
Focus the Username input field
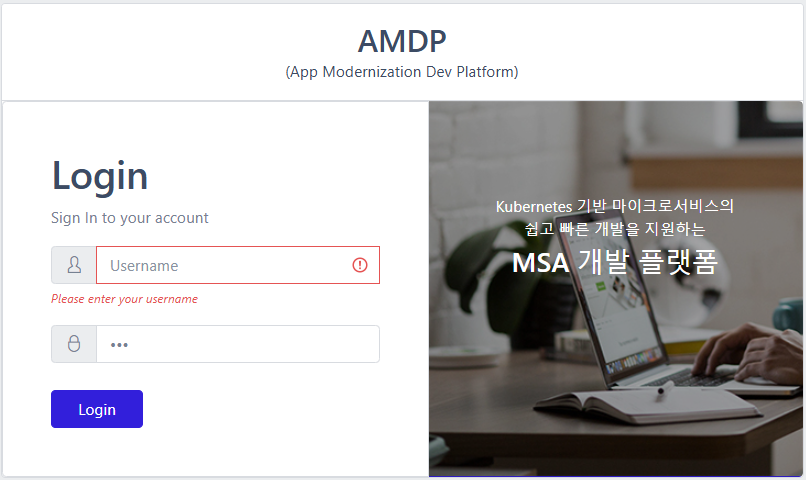(237, 265)
